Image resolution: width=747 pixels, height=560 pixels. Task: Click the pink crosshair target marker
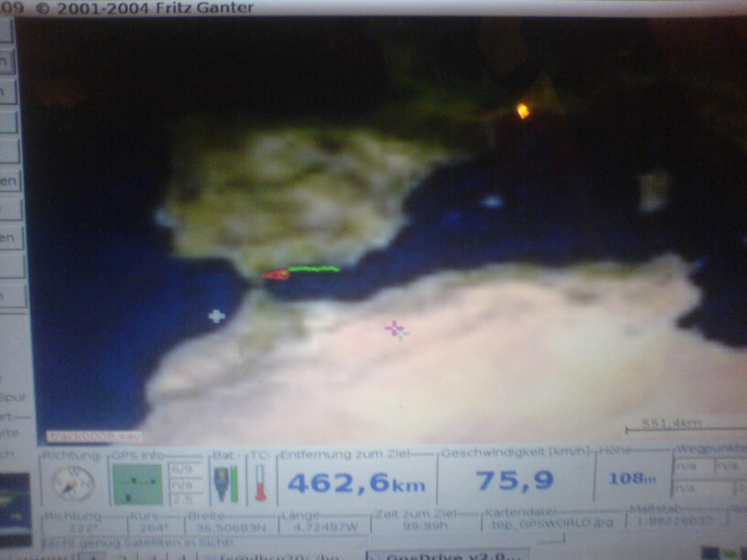[395, 328]
